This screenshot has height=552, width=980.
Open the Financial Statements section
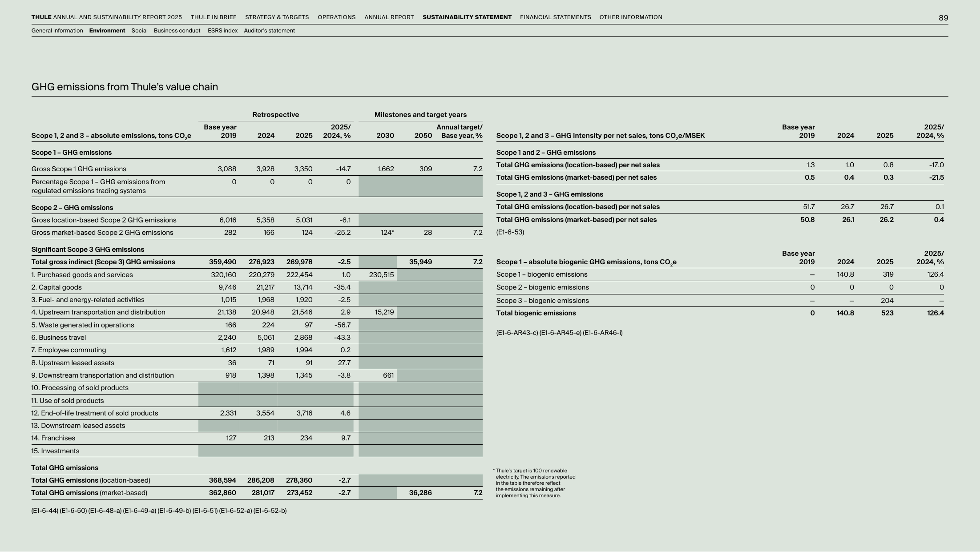pyautogui.click(x=555, y=17)
